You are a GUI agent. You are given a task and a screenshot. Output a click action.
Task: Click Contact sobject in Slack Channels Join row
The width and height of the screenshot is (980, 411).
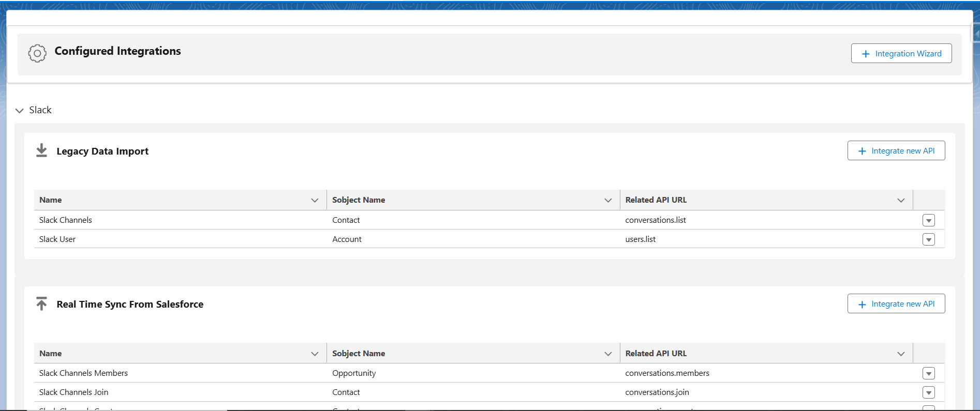tap(473, 392)
